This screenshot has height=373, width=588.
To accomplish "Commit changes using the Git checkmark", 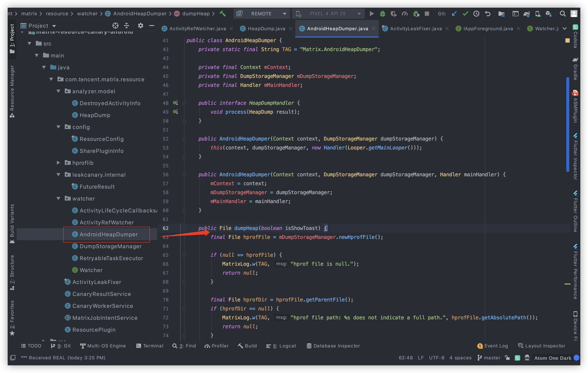I will tap(465, 14).
